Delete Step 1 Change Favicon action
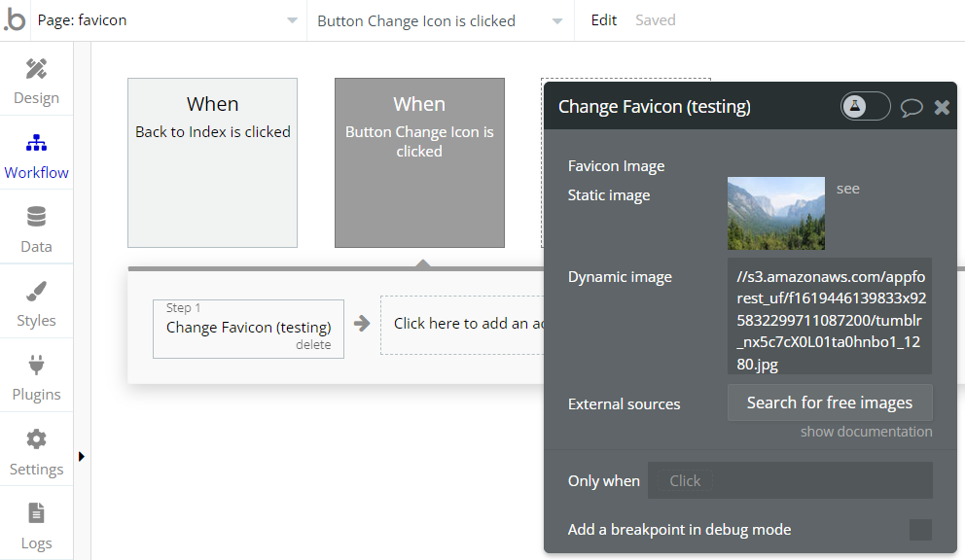965x560 pixels. 313,345
